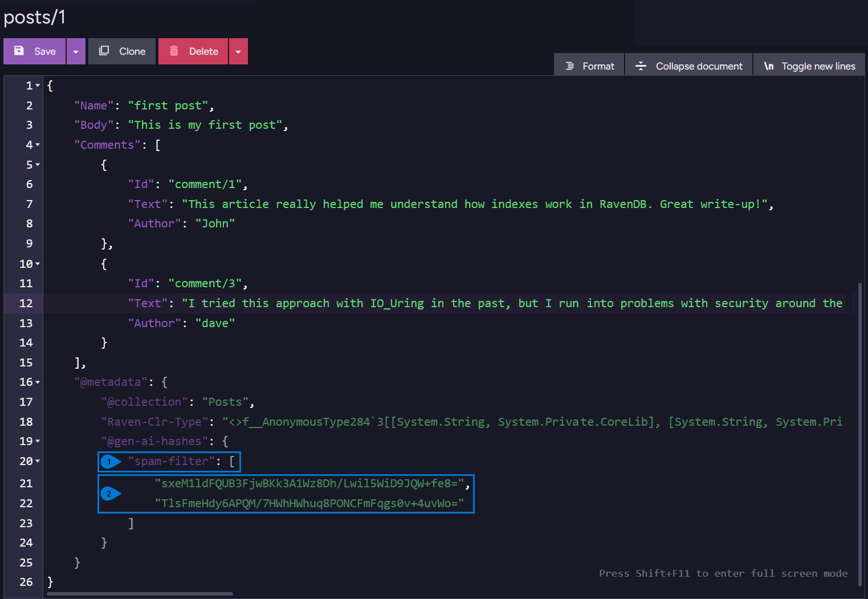Click AI badge 2 beside hash values
This screenshot has height=599, width=868.
tap(109, 494)
